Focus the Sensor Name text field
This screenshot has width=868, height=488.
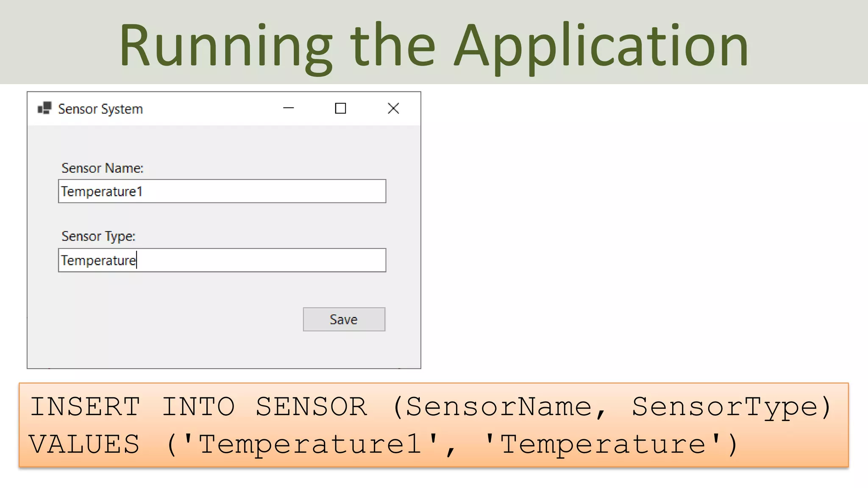point(222,191)
